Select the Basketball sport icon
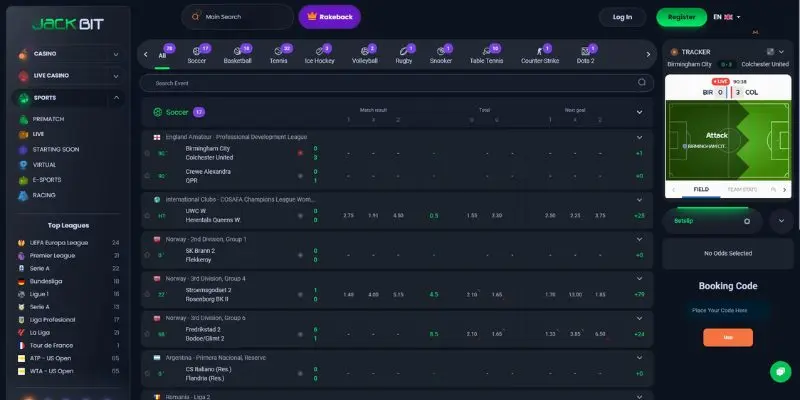Screen dimensions: 800x400 (x=237, y=51)
